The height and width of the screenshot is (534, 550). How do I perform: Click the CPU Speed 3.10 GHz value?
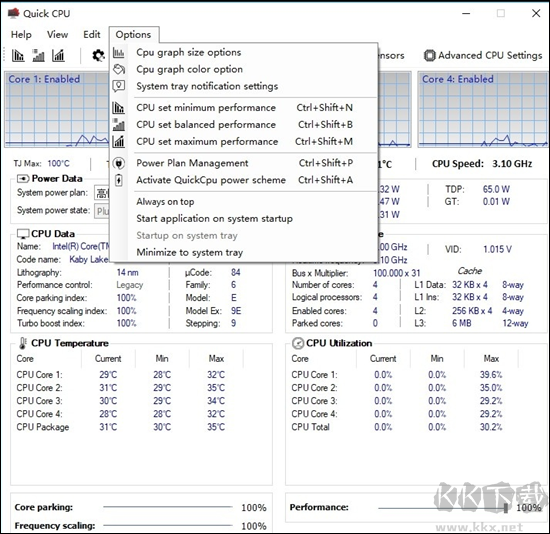tap(512, 164)
